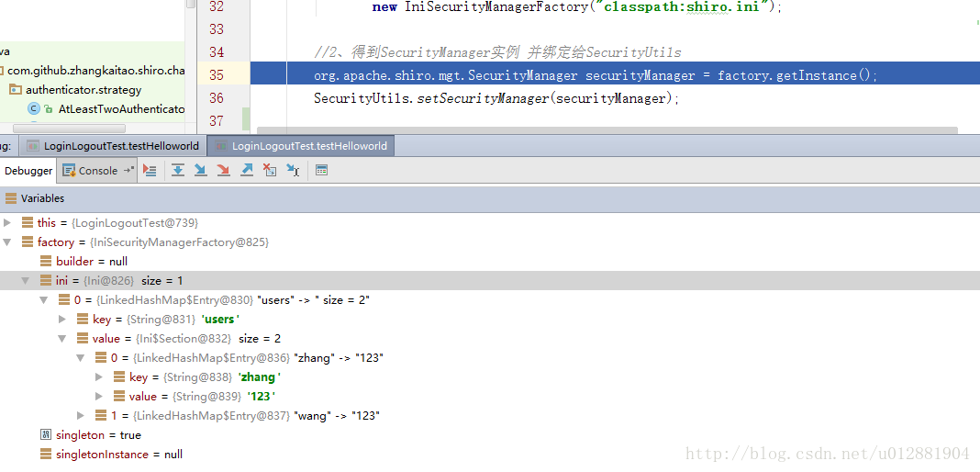Select the authenticator.strategy package in project tree
The image size is (980, 472).
tap(84, 89)
